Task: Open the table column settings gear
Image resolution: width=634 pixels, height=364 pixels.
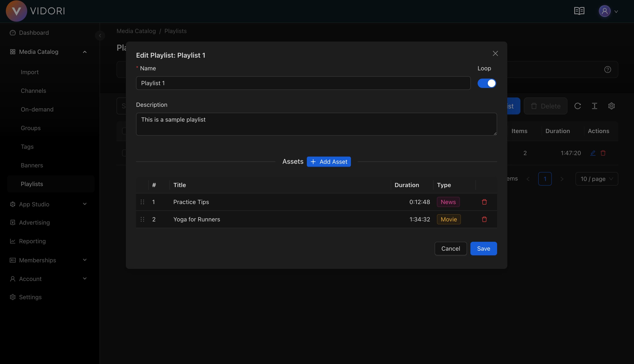Action: (x=612, y=106)
